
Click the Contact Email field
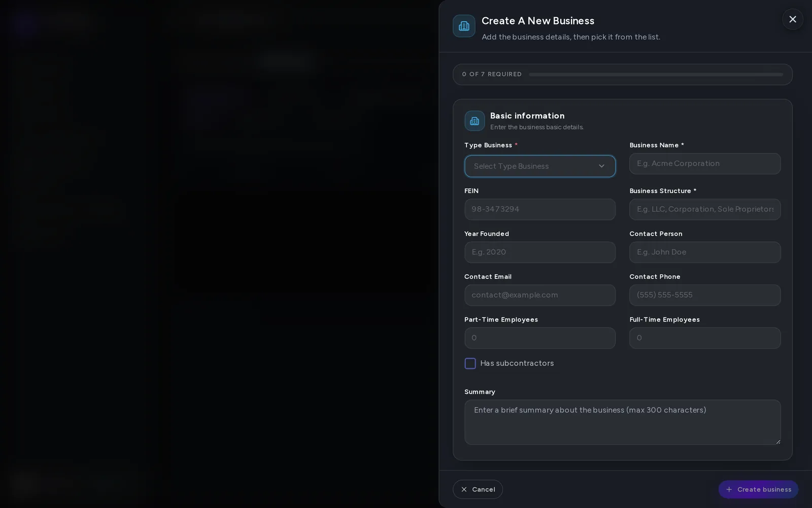[x=539, y=295]
